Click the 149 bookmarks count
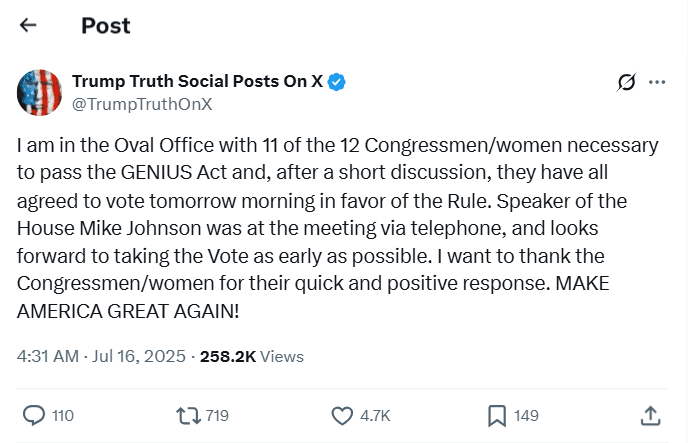The image size is (688, 443). 526,415
